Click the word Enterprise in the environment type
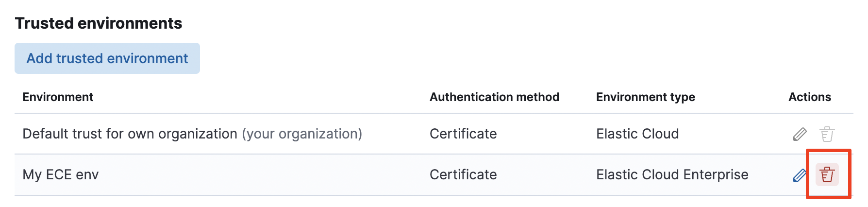The height and width of the screenshot is (207, 868). (x=716, y=175)
